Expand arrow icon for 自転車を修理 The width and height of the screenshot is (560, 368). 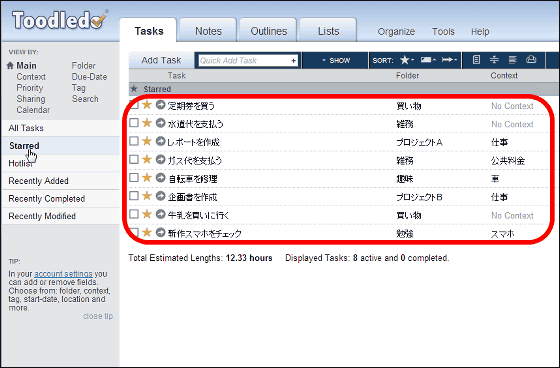point(161,178)
